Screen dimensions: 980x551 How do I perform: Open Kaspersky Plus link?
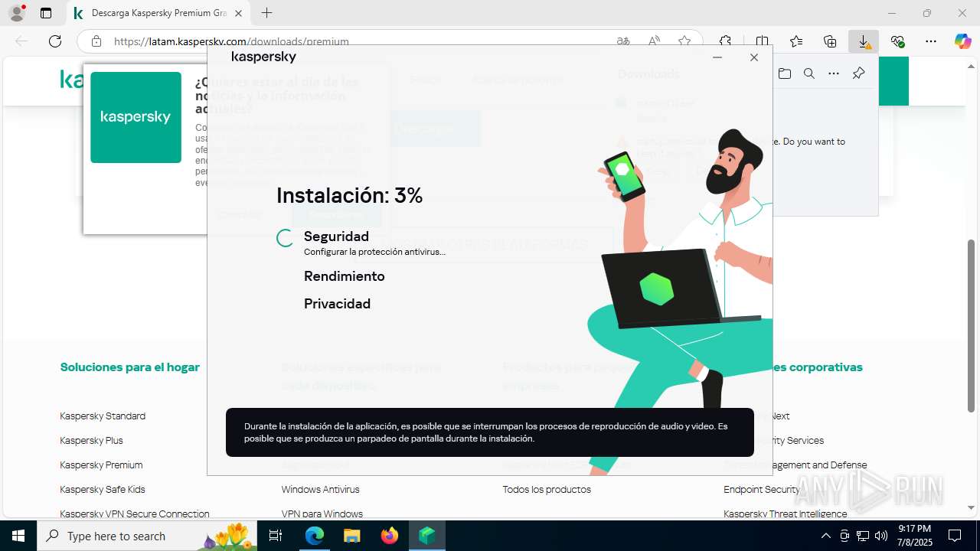point(91,441)
